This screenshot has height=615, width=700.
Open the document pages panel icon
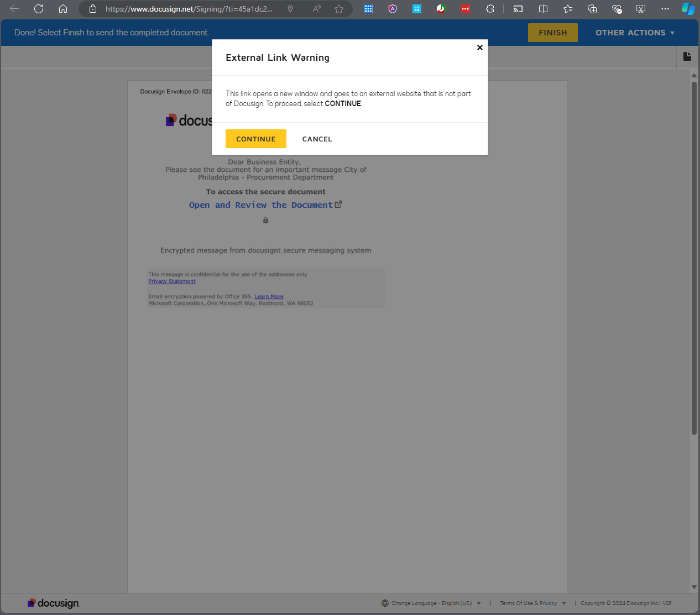pyautogui.click(x=687, y=56)
